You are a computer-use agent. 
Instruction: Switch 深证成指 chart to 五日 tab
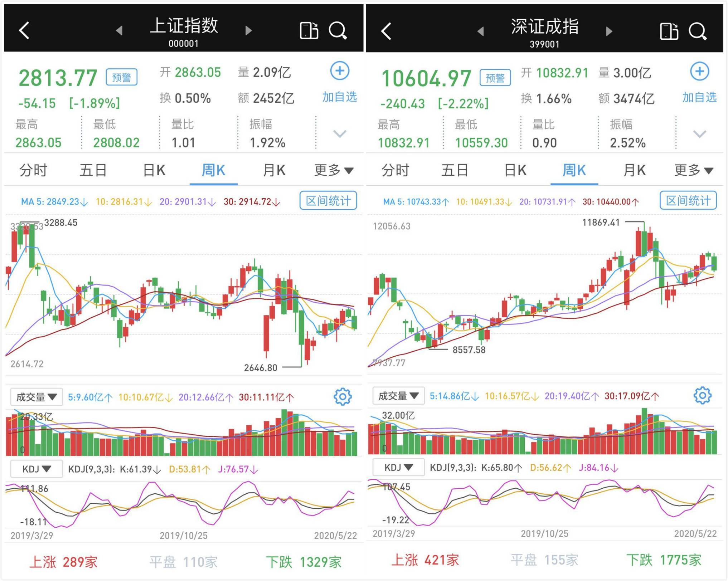coord(455,170)
